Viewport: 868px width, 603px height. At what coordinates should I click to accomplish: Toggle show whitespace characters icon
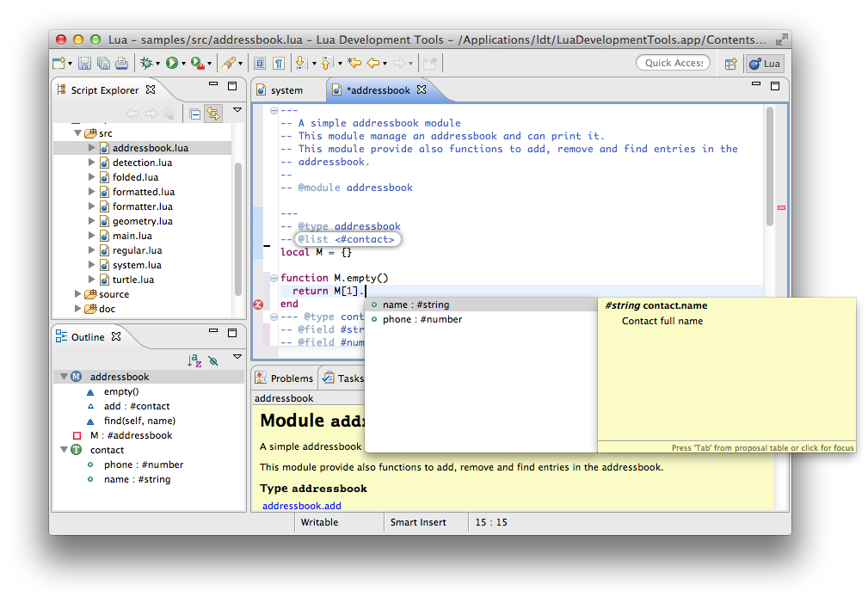279,63
